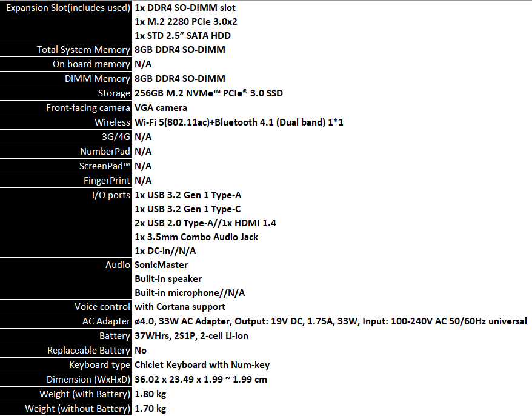
Task: Click the 'Total System Memory' label
Action: pyautogui.click(x=83, y=50)
